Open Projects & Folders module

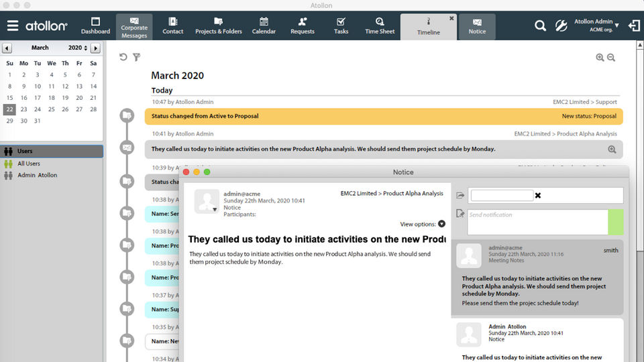point(219,26)
